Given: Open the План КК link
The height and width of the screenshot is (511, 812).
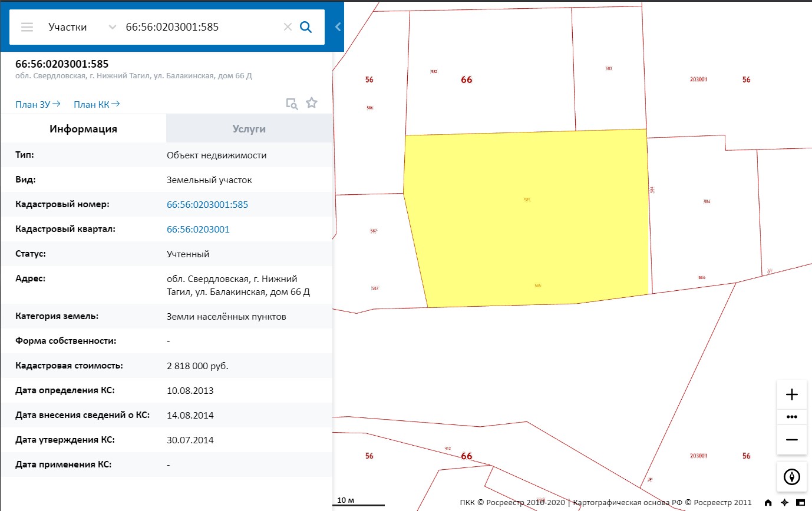Looking at the screenshot, I should (x=97, y=104).
